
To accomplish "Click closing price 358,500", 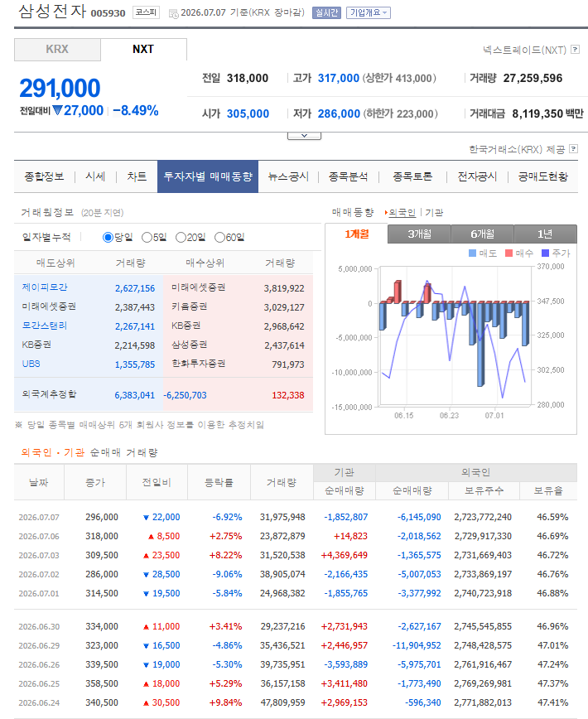I will 102,683.
